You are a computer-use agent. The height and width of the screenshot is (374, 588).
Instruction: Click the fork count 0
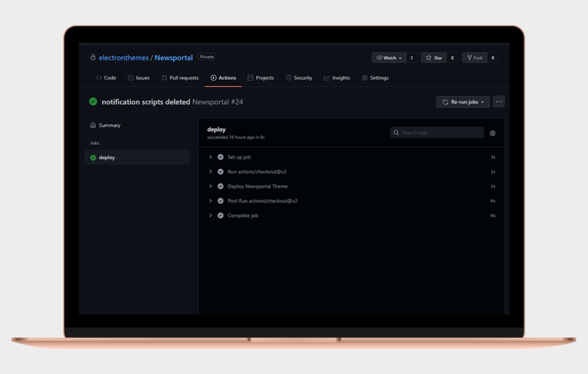click(x=493, y=58)
